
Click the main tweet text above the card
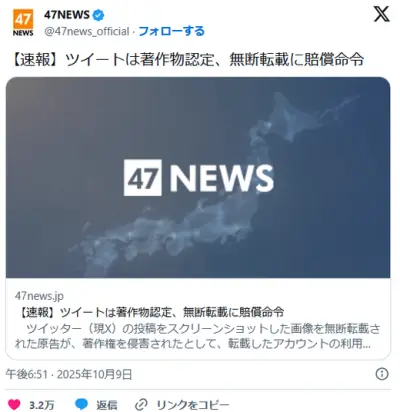pyautogui.click(x=187, y=60)
